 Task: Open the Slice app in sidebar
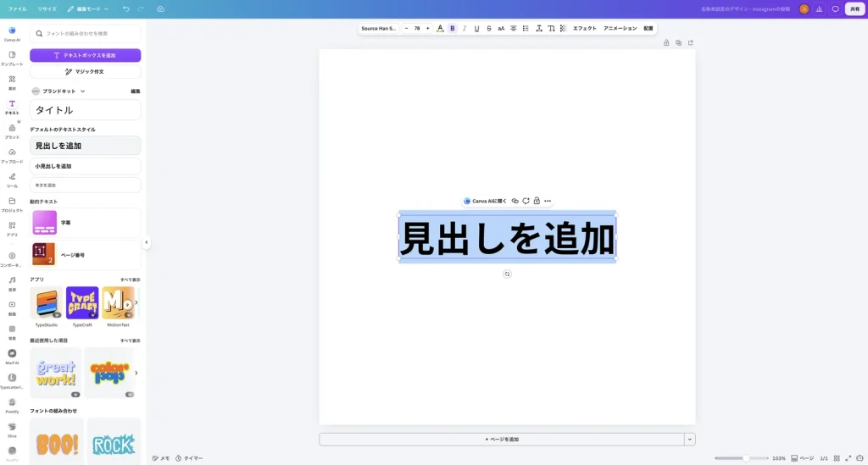tap(12, 429)
